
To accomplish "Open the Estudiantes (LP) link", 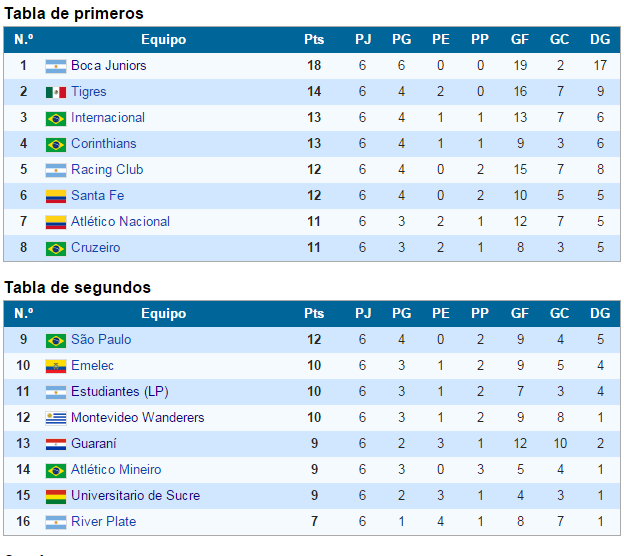I will (x=119, y=392).
